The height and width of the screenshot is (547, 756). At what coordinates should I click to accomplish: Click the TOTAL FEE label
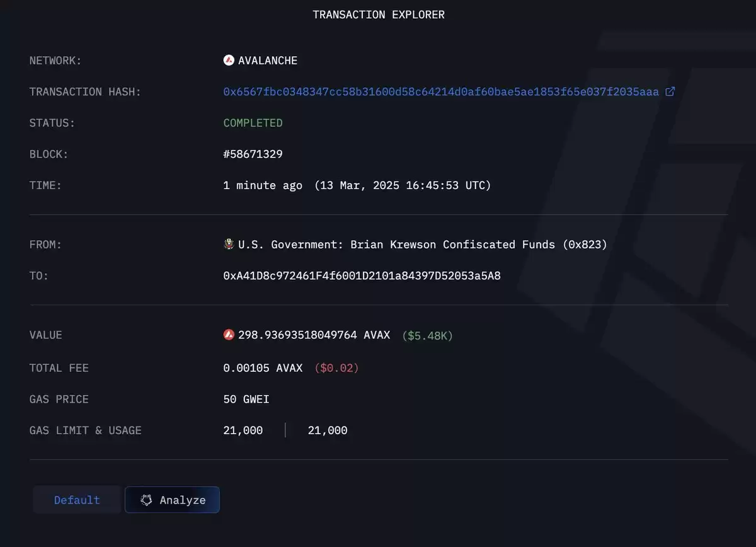(59, 368)
